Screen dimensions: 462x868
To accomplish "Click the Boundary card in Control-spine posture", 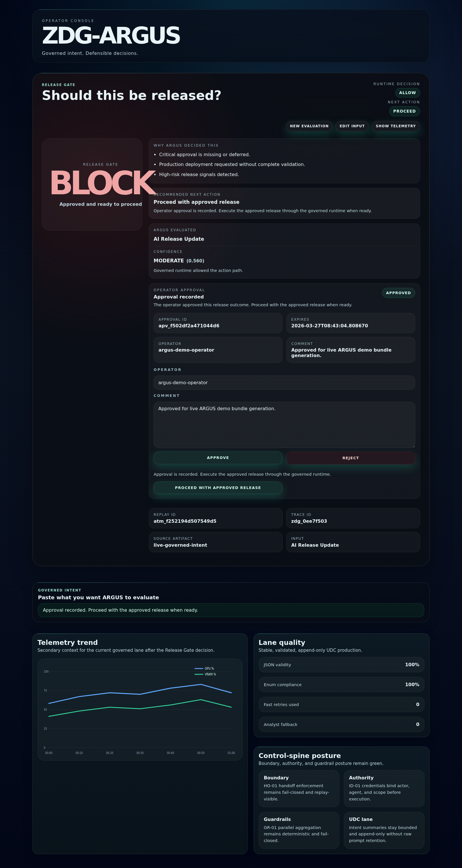I will pos(299,789).
